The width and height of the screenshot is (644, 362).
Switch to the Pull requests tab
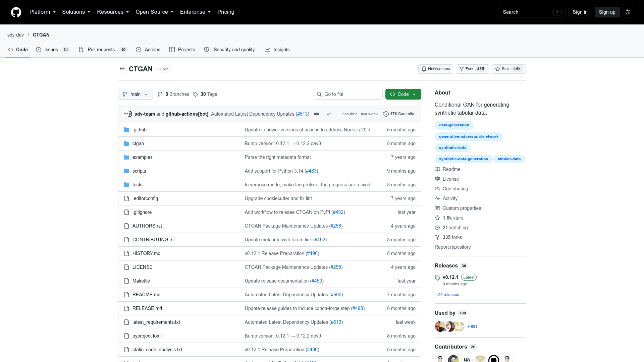tap(103, 50)
